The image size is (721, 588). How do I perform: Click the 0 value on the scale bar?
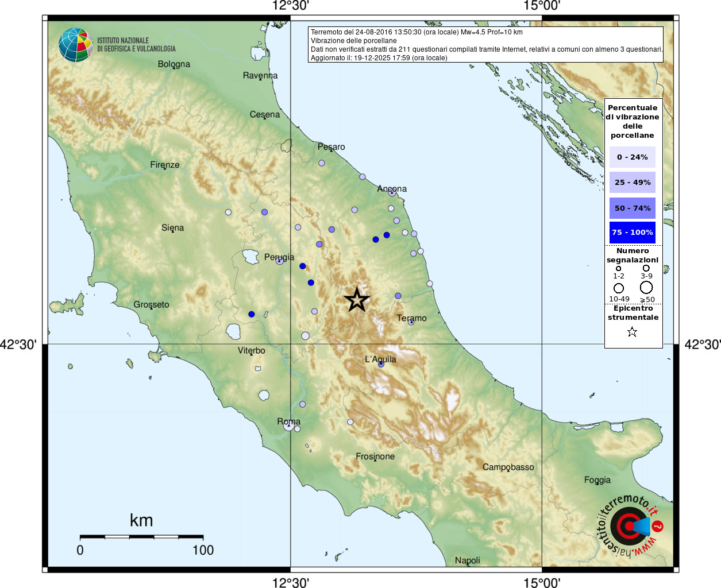[x=80, y=550]
